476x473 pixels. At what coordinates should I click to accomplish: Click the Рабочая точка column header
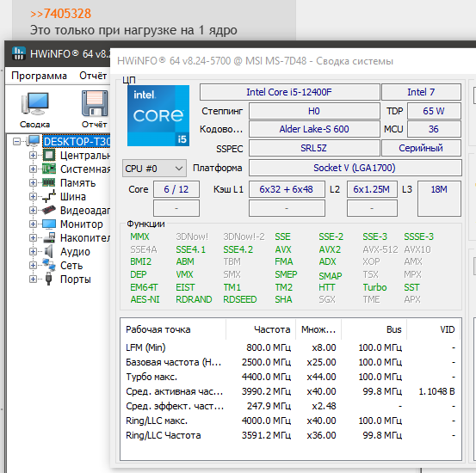click(174, 329)
